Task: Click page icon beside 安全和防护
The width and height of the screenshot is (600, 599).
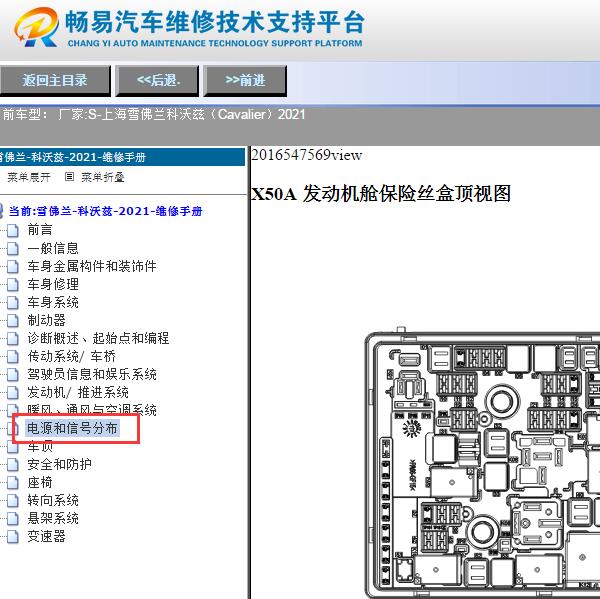Action: 13,465
